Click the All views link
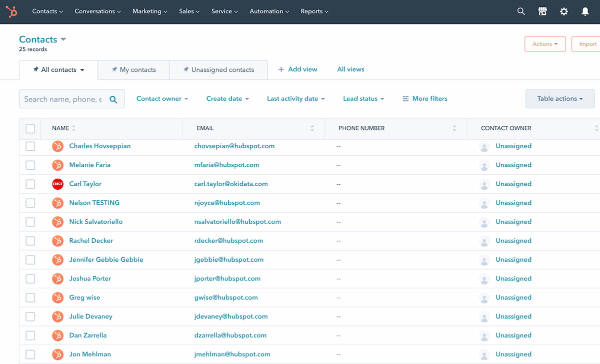This screenshot has width=600, height=364. click(x=350, y=69)
